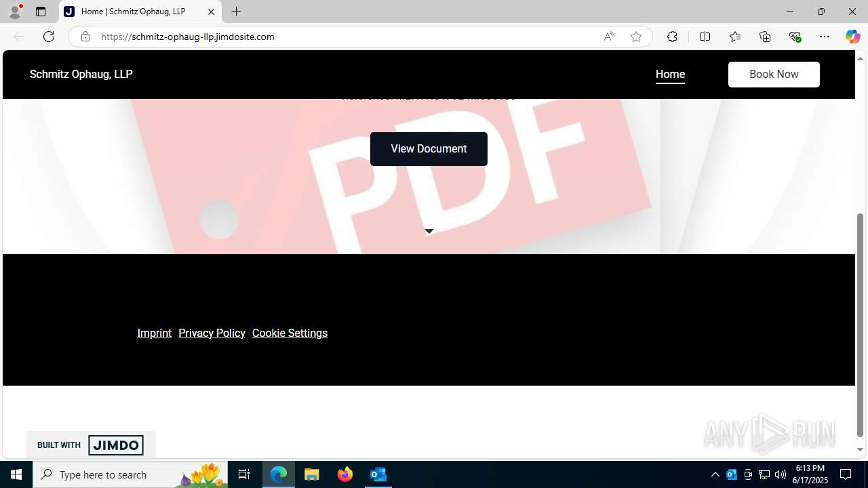Refresh the current page

click(x=49, y=37)
